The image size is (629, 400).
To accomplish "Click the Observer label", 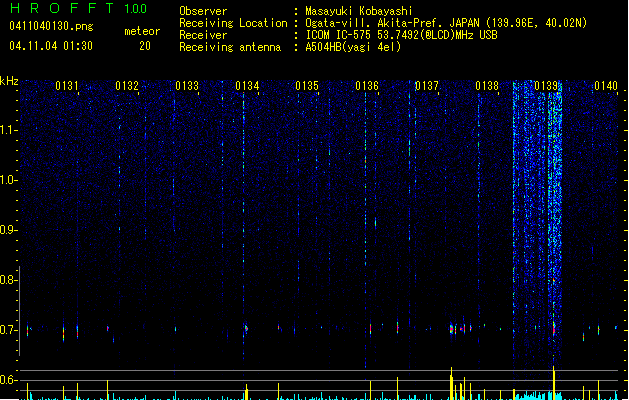I will [x=203, y=11].
